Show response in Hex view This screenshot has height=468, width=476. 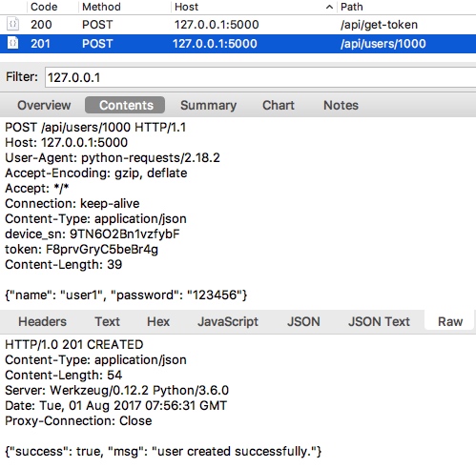click(x=158, y=321)
